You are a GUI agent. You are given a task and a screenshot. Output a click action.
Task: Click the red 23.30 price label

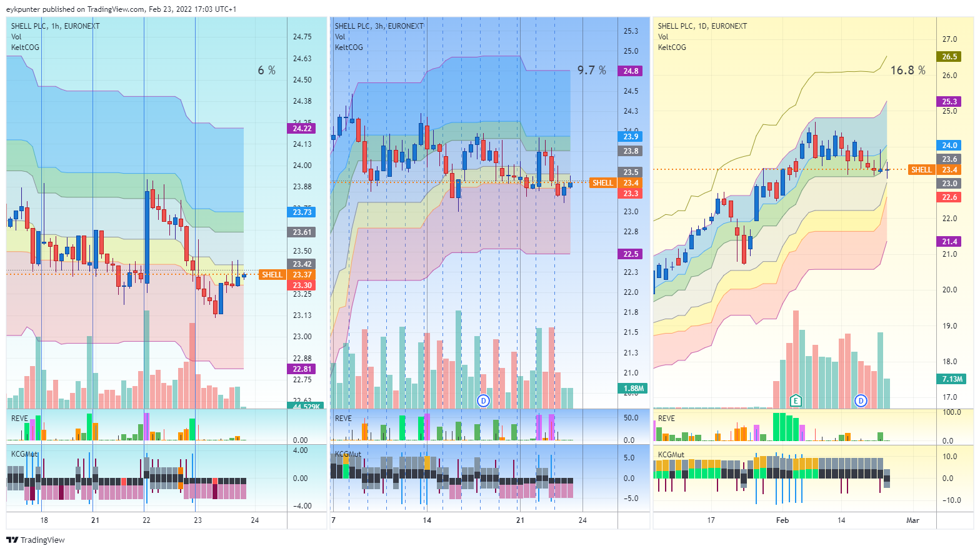click(302, 285)
